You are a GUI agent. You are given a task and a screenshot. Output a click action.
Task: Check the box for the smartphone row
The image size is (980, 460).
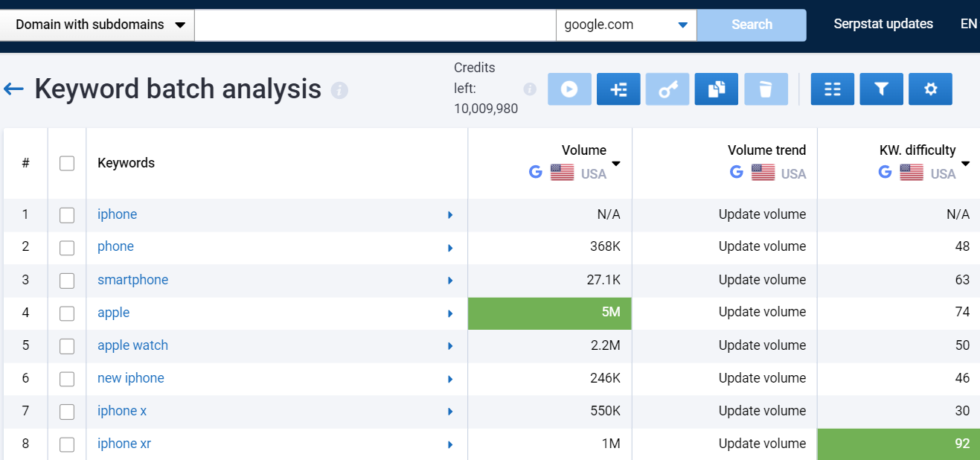pos(67,281)
